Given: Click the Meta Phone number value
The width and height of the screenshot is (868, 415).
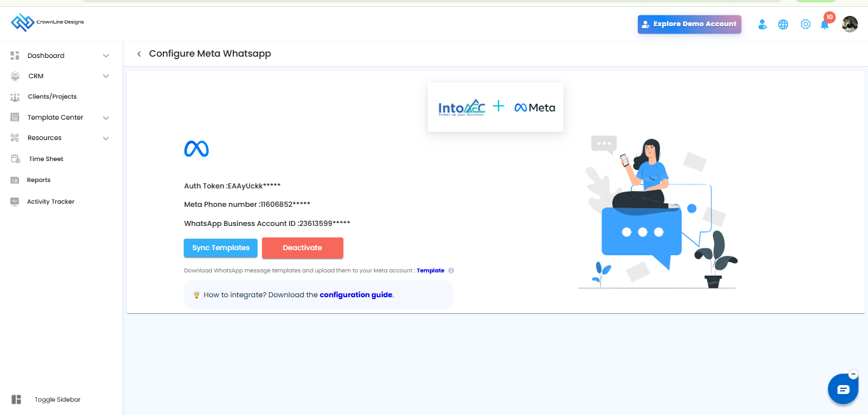Looking at the screenshot, I should (x=286, y=204).
